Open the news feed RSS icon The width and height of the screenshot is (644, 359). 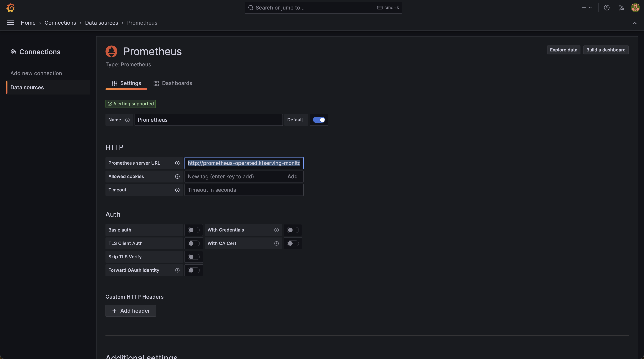coord(621,7)
